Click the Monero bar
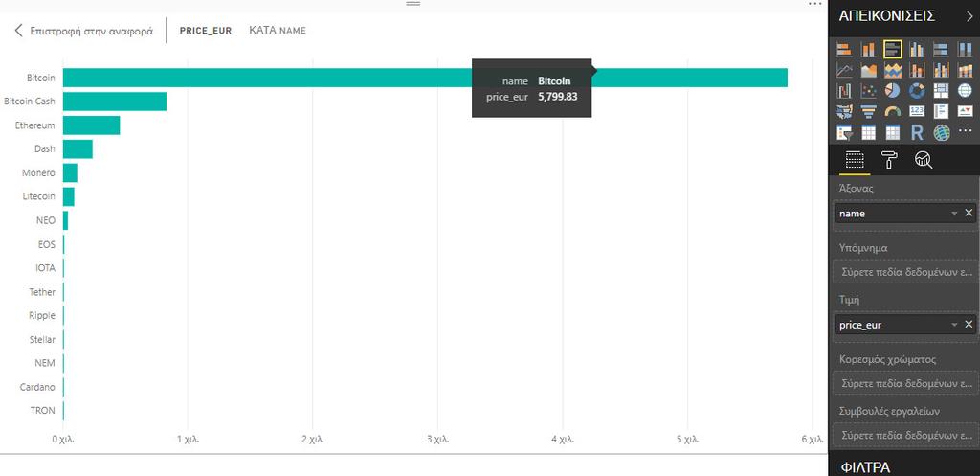Viewport: 980px width, 476px height. (70, 172)
